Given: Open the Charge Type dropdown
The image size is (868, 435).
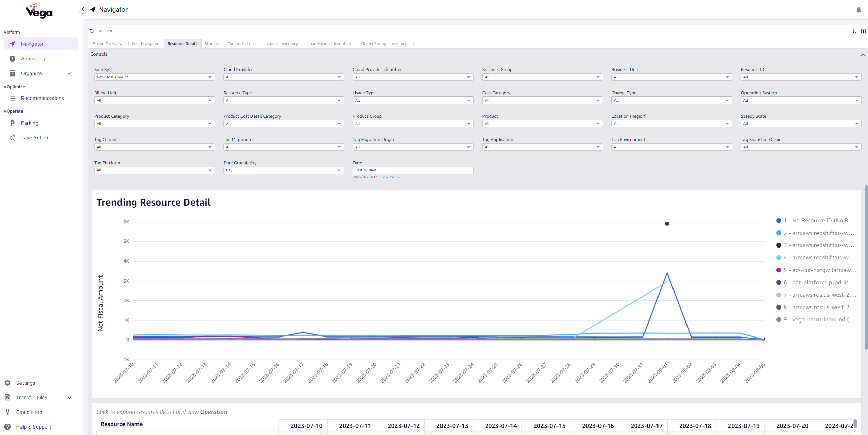Looking at the screenshot, I should (671, 100).
